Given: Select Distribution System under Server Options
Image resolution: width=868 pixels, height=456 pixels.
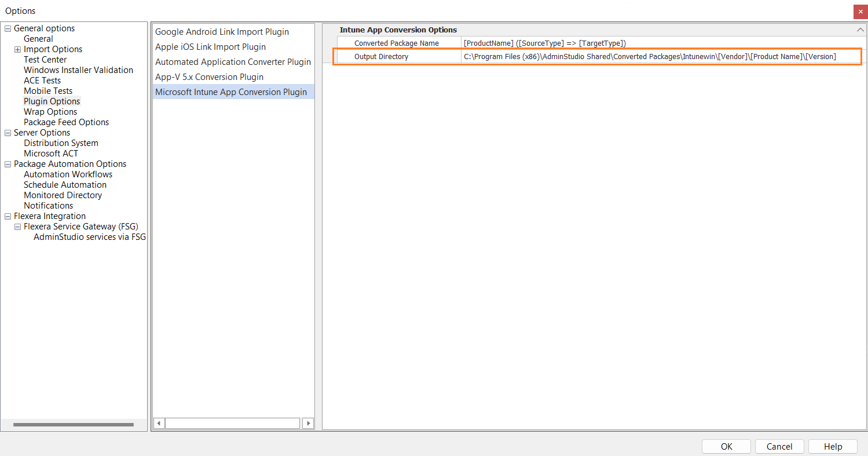Looking at the screenshot, I should tap(61, 143).
